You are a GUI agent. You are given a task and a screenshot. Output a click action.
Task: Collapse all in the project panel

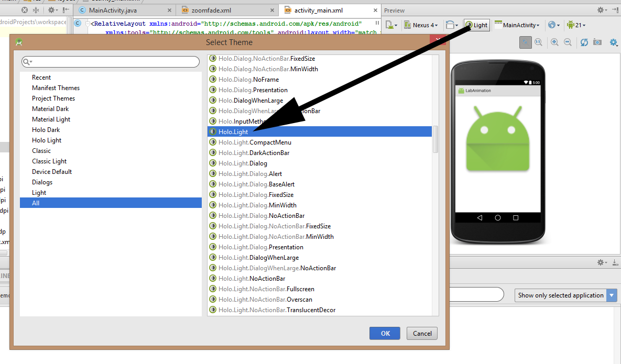(x=36, y=10)
